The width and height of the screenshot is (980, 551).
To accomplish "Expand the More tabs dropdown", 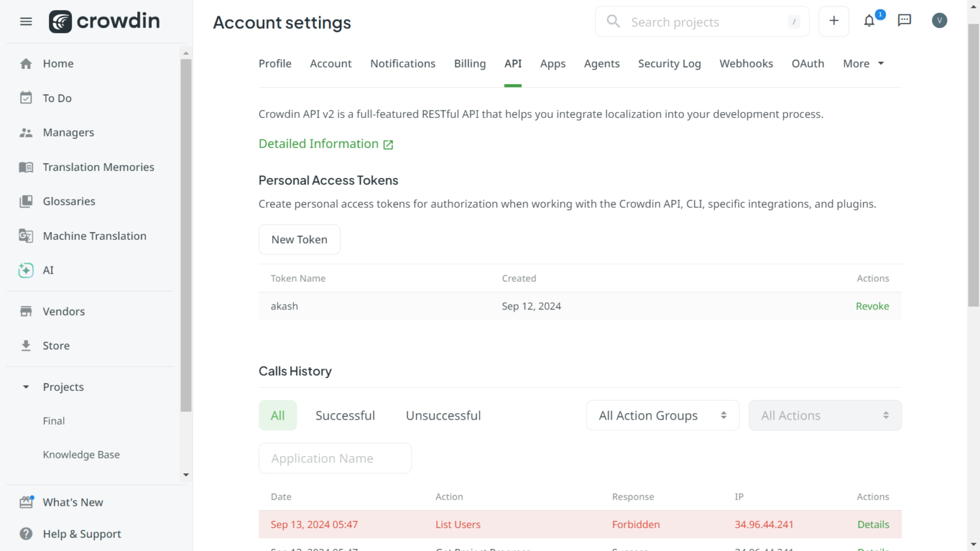I will pos(863,64).
